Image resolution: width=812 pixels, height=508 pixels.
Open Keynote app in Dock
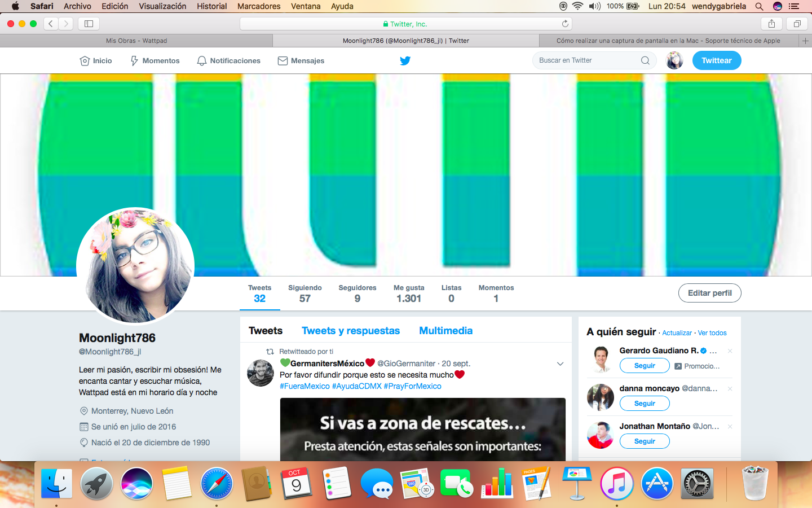pos(576,484)
